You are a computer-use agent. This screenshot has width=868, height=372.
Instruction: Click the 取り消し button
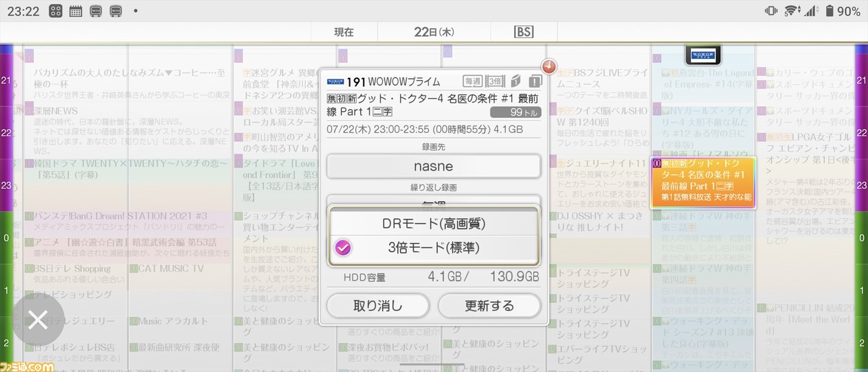pos(378,306)
